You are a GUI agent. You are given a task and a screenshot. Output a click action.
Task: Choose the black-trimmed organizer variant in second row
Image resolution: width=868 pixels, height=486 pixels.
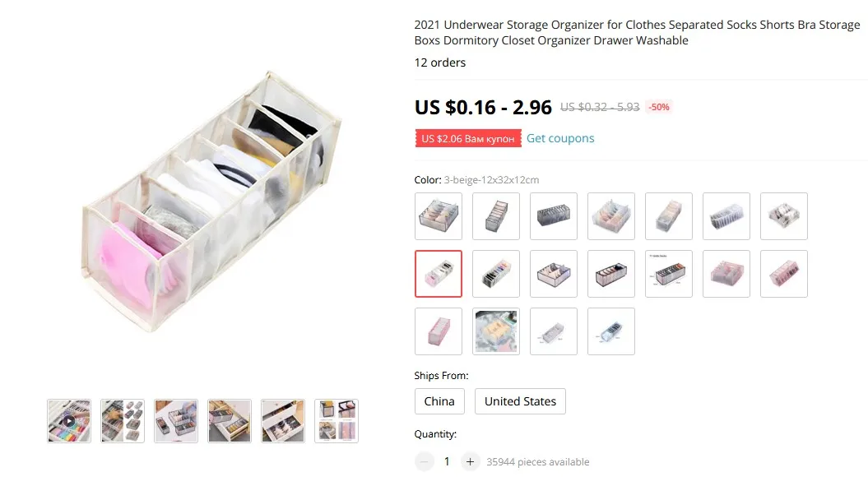tap(611, 274)
